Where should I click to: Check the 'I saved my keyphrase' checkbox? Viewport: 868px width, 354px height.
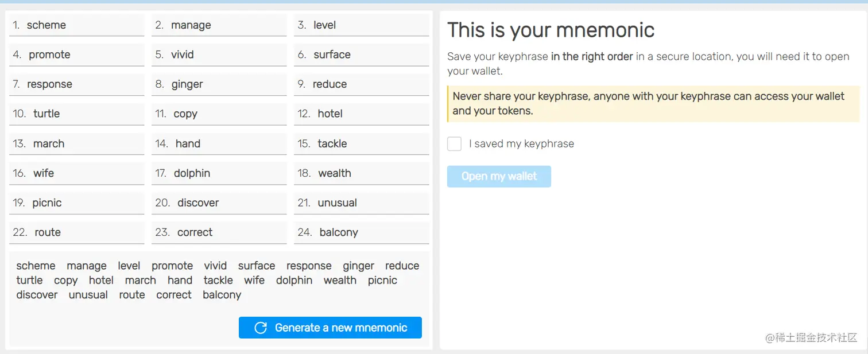coord(454,144)
